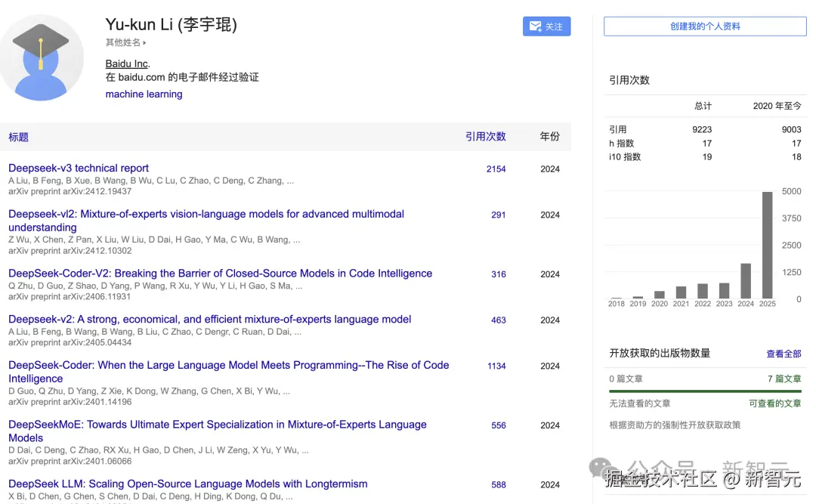The image size is (816, 504).
Task: Click the 2025 bar in citation chart
Action: coord(767,245)
